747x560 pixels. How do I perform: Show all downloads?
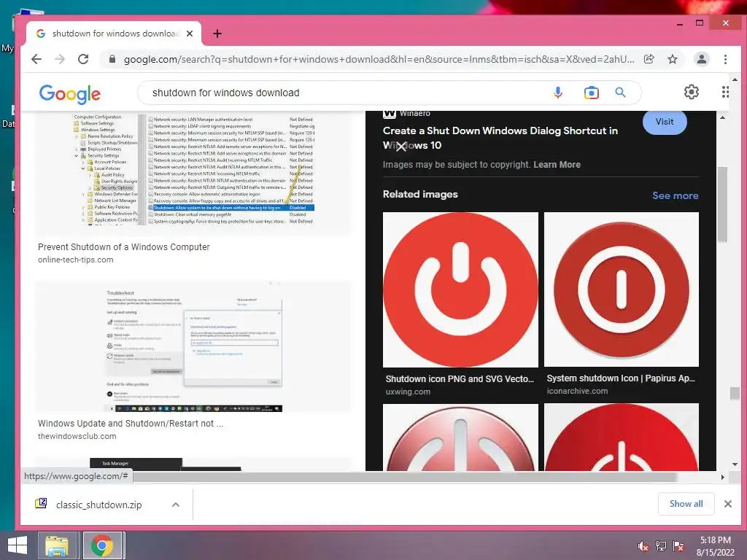pos(686,504)
